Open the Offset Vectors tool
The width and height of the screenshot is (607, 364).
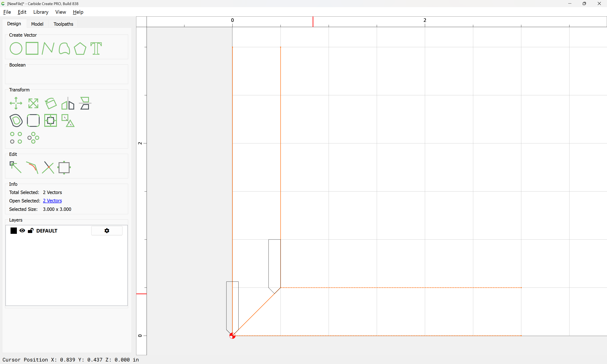coord(16,120)
